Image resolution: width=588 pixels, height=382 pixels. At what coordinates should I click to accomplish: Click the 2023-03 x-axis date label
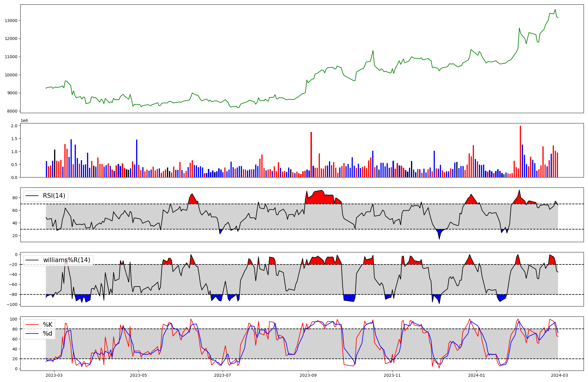[x=54, y=375]
